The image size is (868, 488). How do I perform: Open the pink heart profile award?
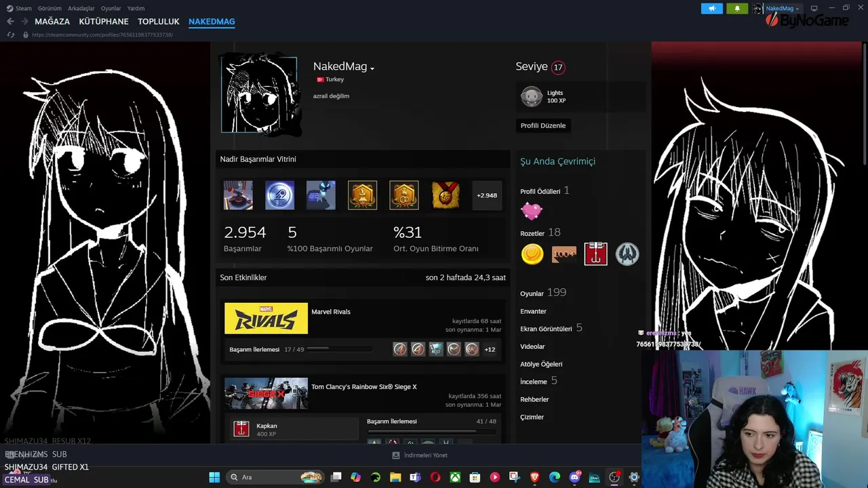click(x=532, y=211)
